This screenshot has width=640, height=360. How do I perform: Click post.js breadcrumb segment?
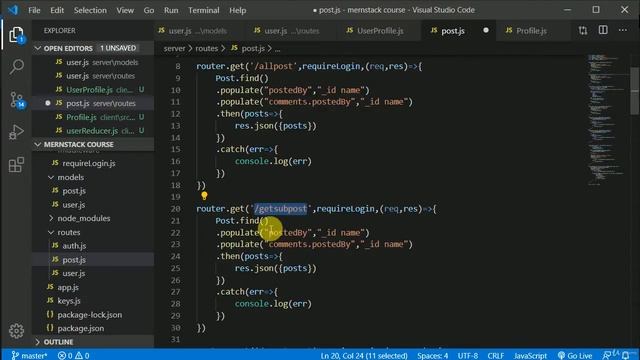click(248, 49)
